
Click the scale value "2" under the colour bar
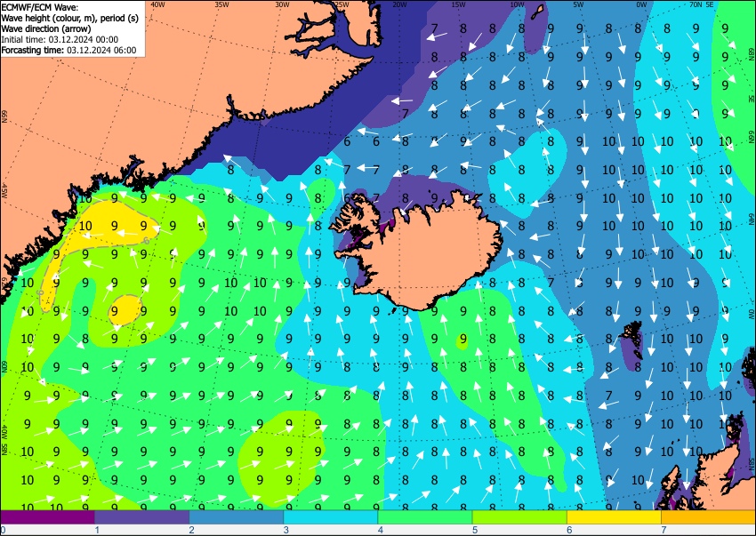pyautogui.click(x=191, y=530)
